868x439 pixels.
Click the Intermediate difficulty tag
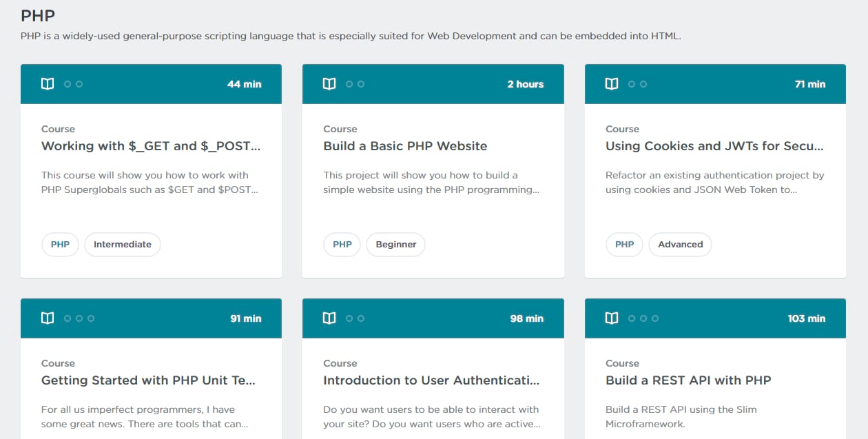123,244
